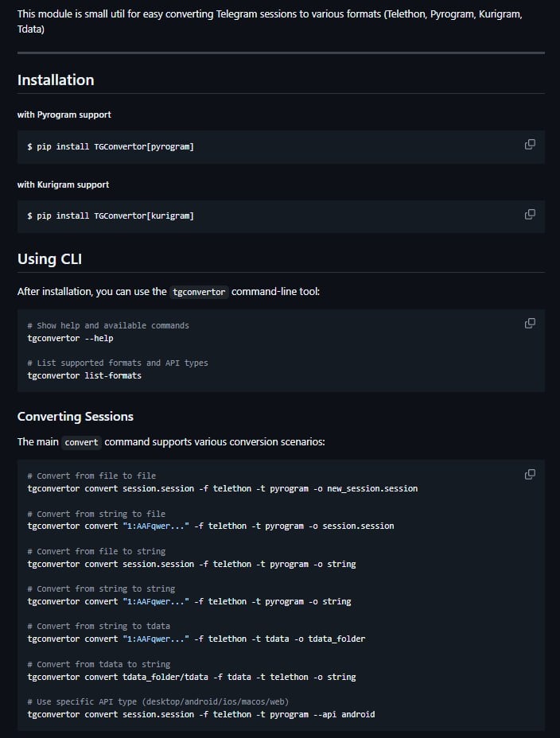The image size is (560, 738).
Task: Click the inline convert code label
Action: point(81,442)
